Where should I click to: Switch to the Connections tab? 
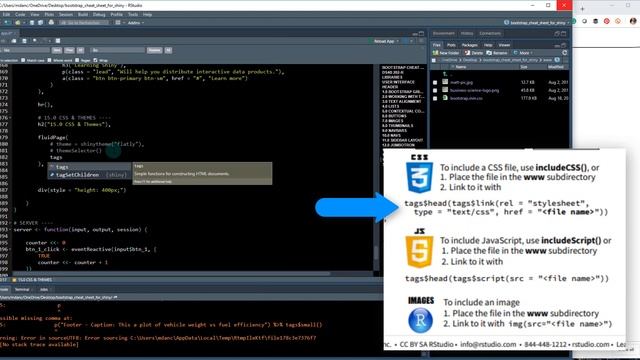pos(490,33)
